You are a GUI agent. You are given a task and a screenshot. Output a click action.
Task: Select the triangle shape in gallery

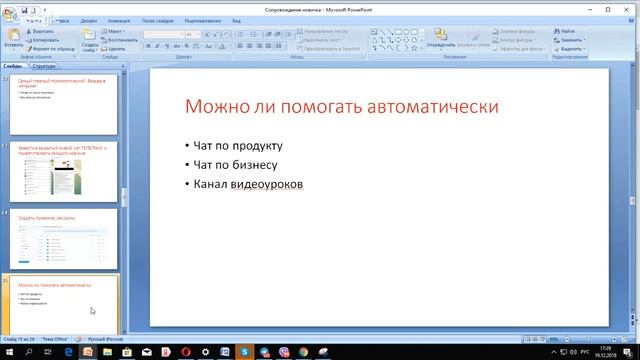tap(374, 40)
